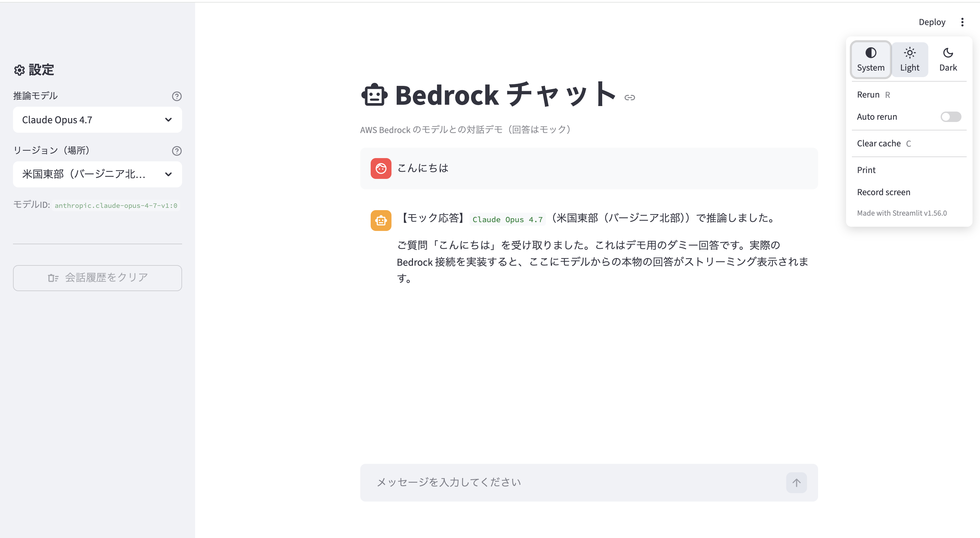Click the Bedrock チャット page title

click(x=505, y=95)
